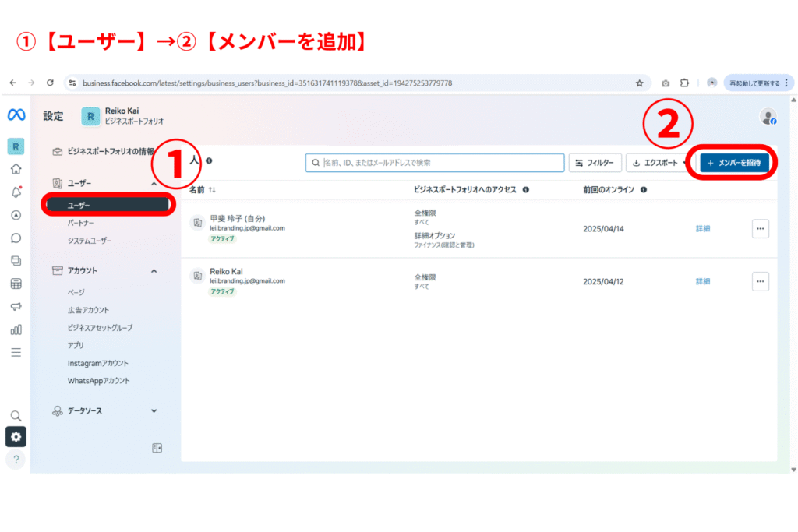Select 広告アカウント in the settings menu
The image size is (798, 532).
88,310
